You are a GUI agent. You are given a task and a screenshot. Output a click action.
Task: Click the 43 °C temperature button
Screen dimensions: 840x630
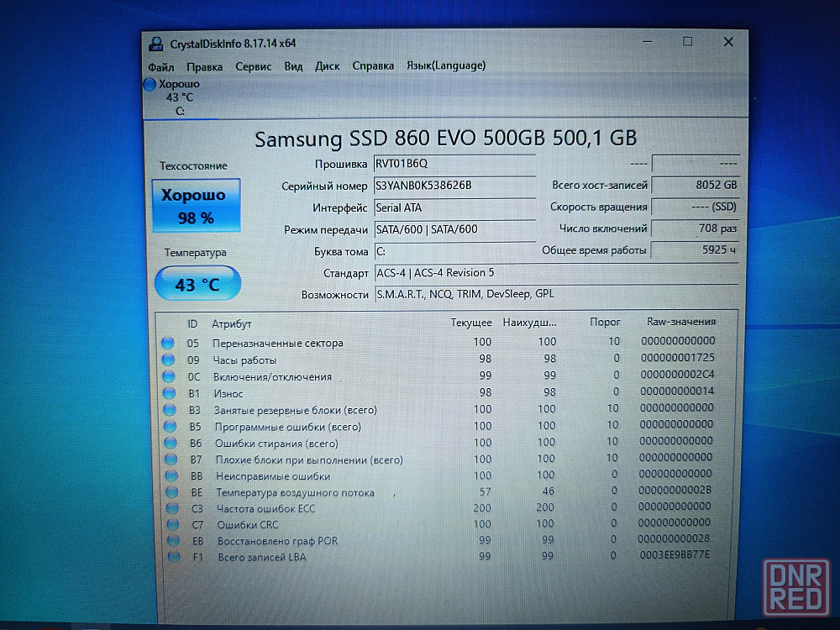click(x=197, y=285)
